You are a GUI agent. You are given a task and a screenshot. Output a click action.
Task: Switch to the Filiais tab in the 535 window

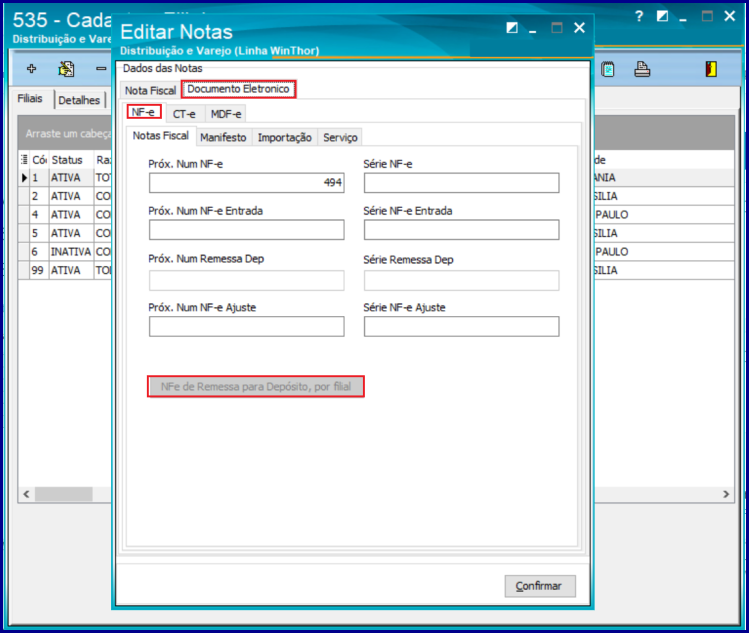click(30, 98)
